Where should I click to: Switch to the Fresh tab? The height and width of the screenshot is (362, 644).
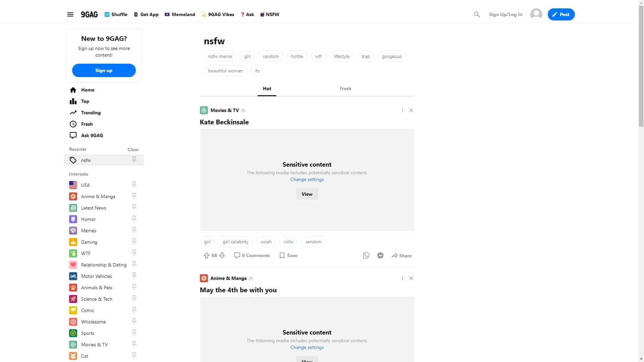click(345, 88)
